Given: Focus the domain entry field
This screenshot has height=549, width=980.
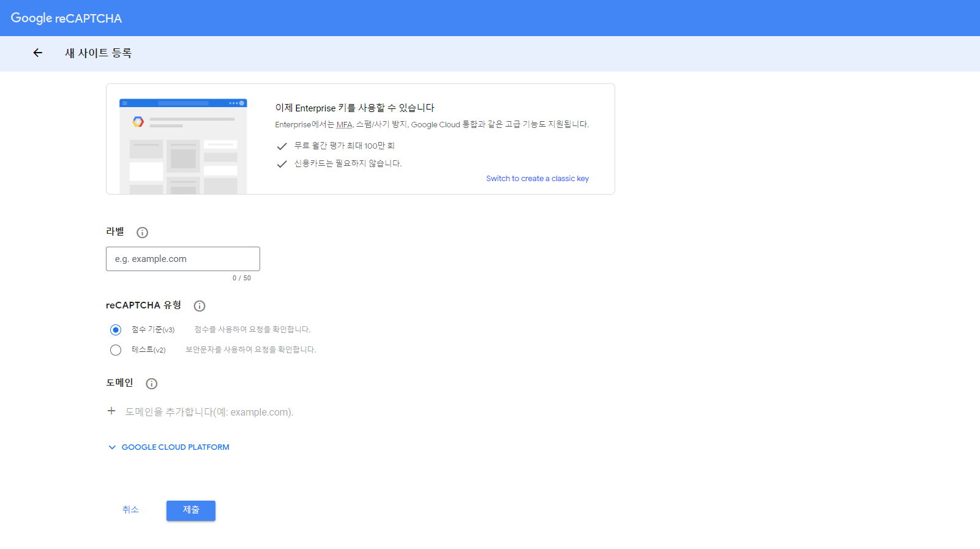Looking at the screenshot, I should tap(209, 412).
